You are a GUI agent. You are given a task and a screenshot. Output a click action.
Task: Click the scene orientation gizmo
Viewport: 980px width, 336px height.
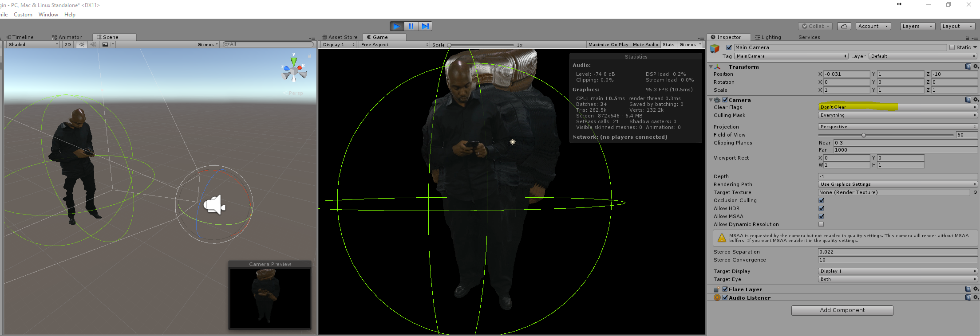294,71
